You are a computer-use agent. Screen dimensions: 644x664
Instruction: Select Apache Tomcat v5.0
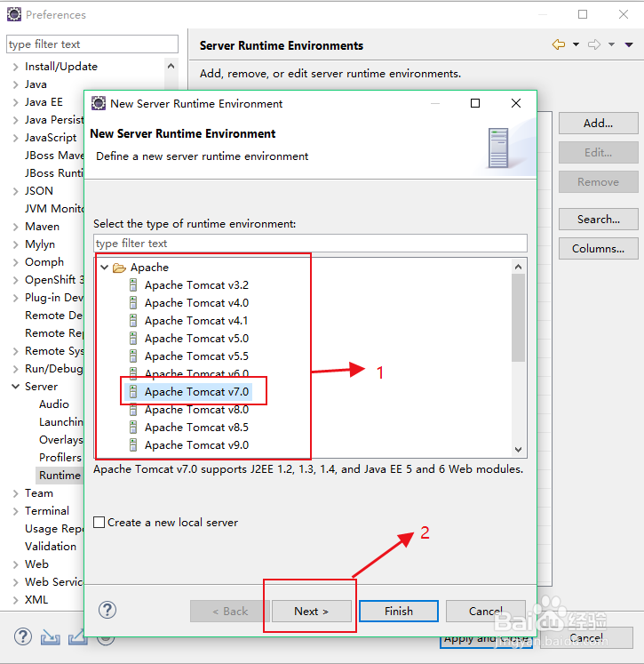pyautogui.click(x=196, y=339)
